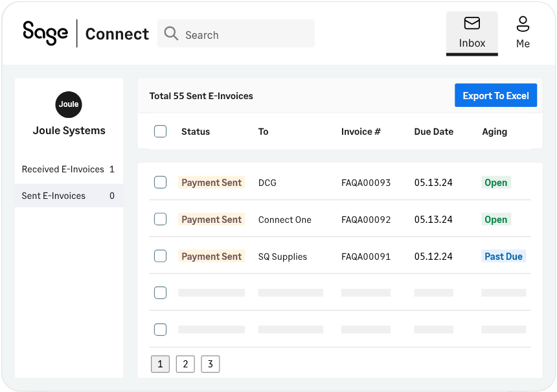The height and width of the screenshot is (392, 557).
Task: Sort by Due Date column header
Action: pyautogui.click(x=434, y=132)
